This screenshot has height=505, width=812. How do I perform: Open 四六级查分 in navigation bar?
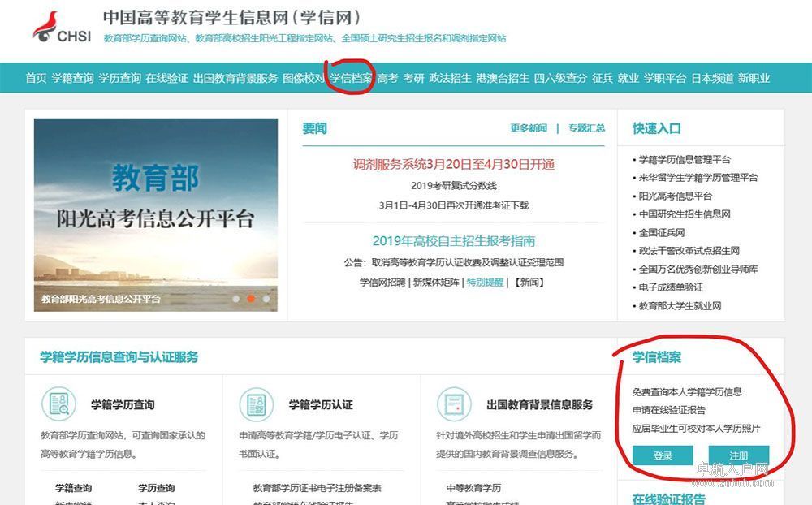click(x=561, y=78)
